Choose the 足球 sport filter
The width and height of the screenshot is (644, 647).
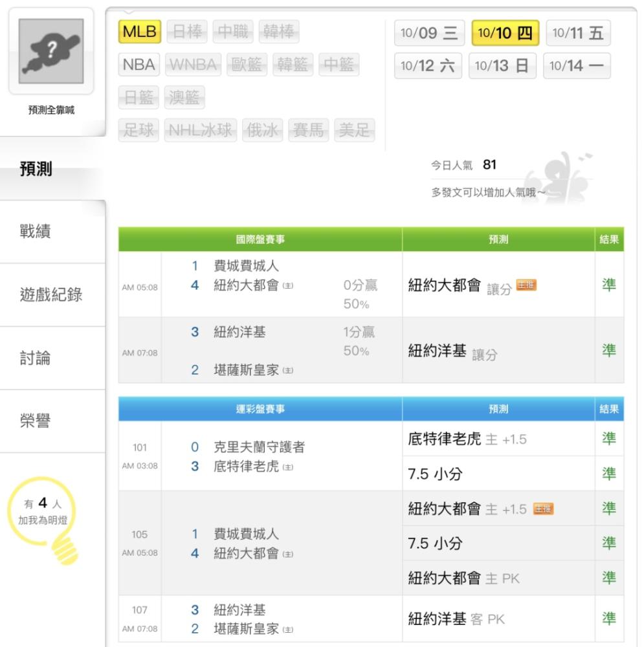click(139, 131)
